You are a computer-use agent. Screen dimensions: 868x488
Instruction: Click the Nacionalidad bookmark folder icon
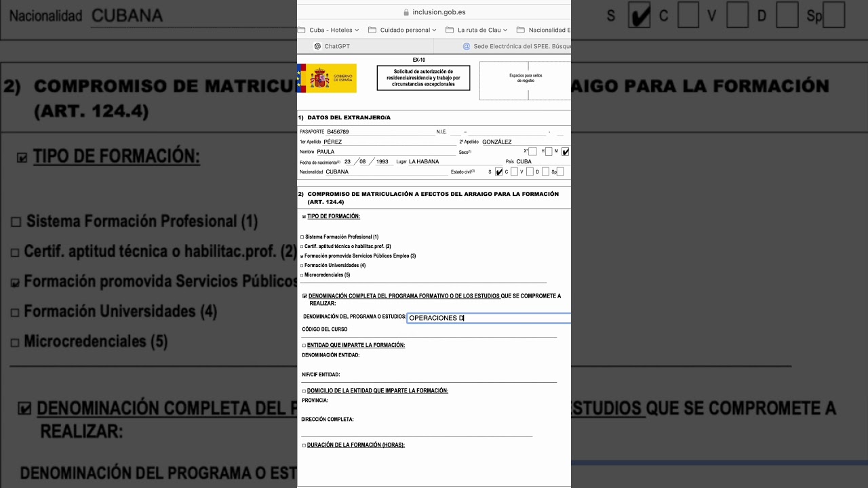tap(520, 29)
